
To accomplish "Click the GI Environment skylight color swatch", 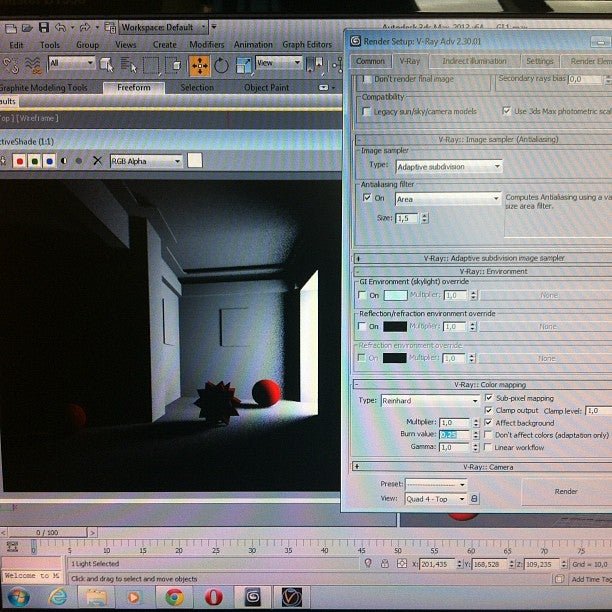I will 395,295.
